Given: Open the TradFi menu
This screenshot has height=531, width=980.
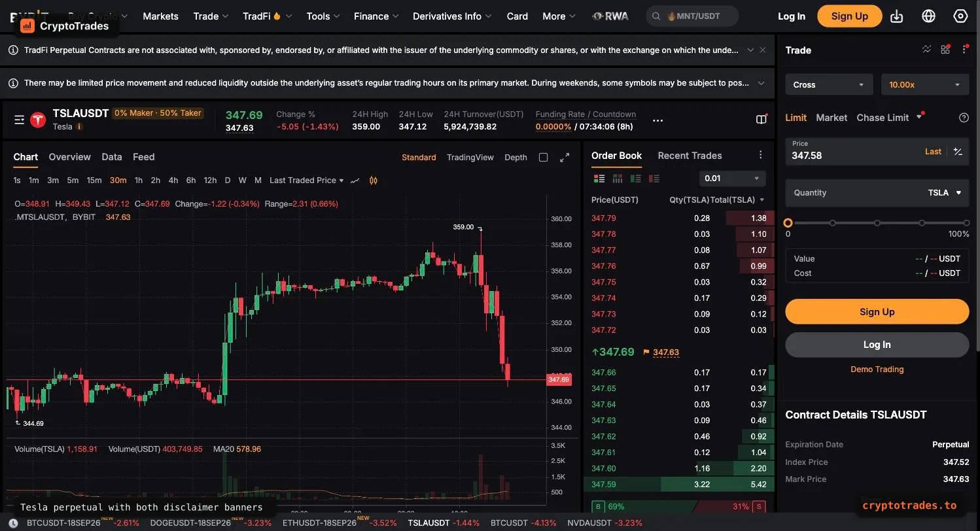Looking at the screenshot, I should coord(267,16).
